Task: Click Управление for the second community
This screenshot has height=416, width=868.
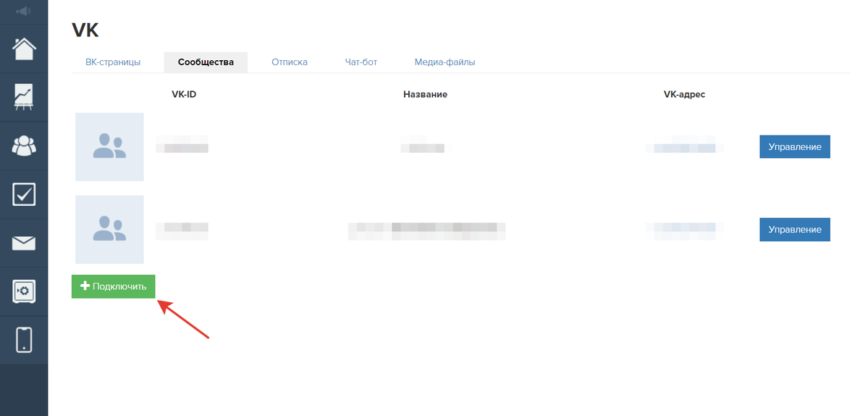Action: click(x=795, y=229)
